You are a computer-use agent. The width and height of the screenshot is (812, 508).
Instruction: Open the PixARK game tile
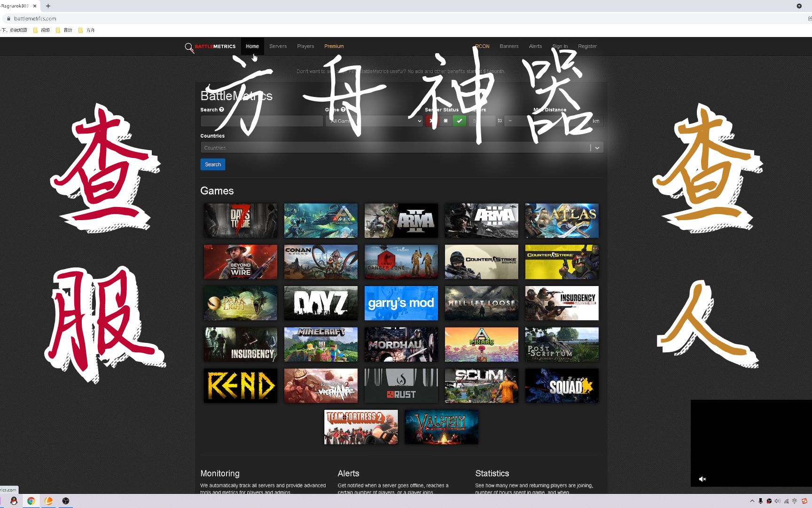point(482,345)
